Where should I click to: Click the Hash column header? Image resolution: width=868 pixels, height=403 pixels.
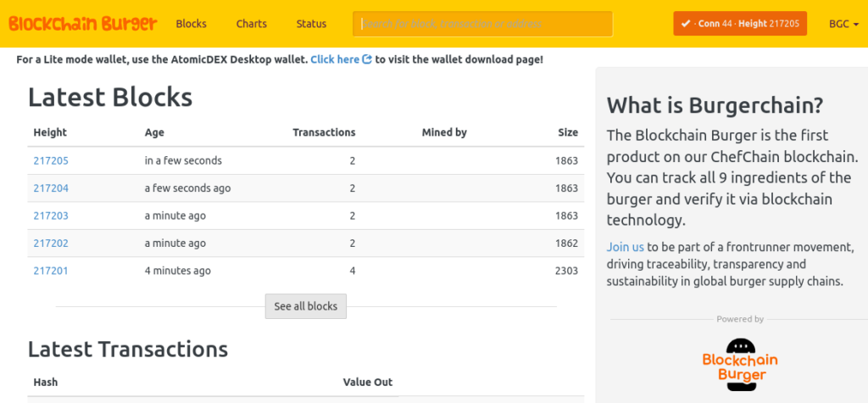46,383
